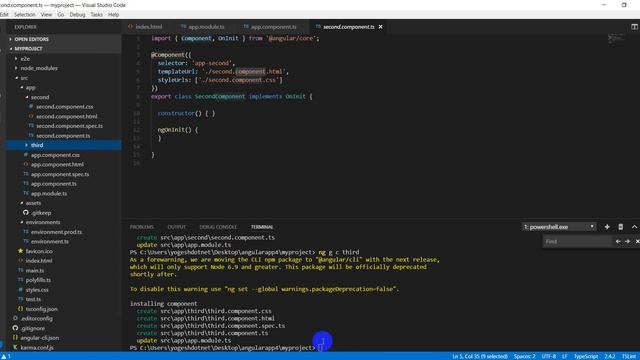640x360 pixels.
Task: Open app.component.spec.ts file
Action: click(60, 174)
